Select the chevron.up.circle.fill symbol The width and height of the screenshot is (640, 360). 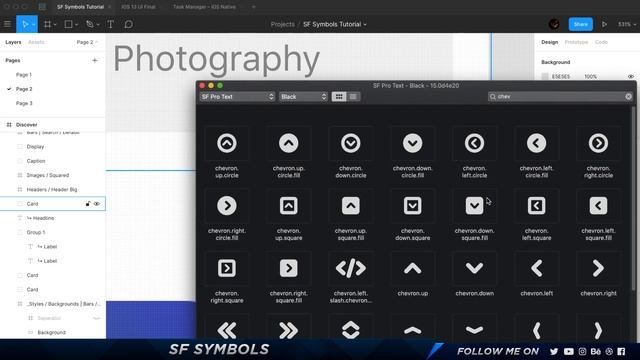(289, 143)
